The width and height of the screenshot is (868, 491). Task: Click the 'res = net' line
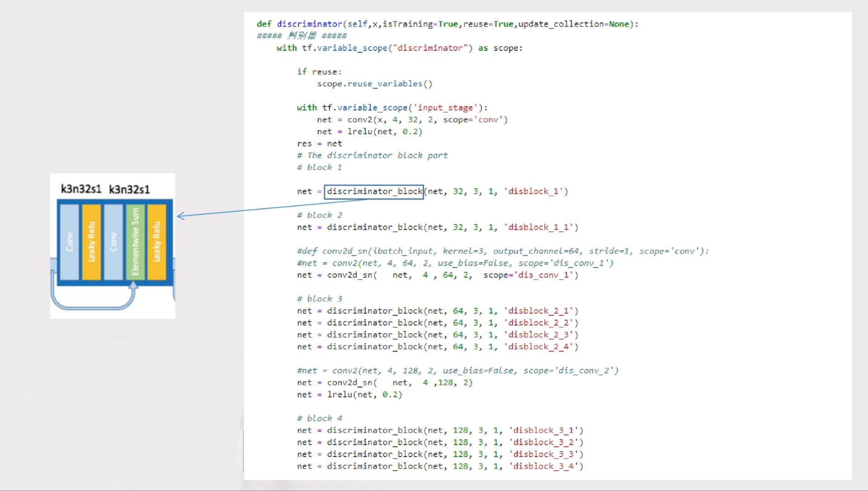pyautogui.click(x=319, y=144)
